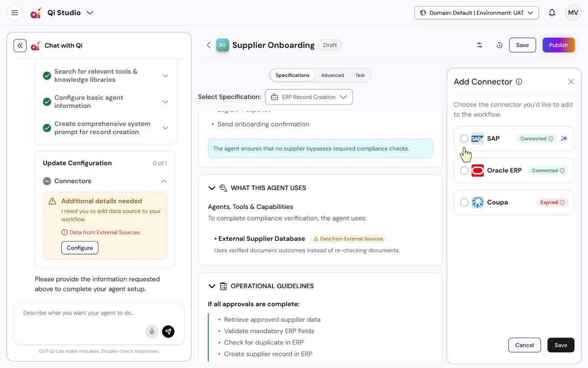Click the SO agent avatar icon
588x368 pixels.
[222, 45]
